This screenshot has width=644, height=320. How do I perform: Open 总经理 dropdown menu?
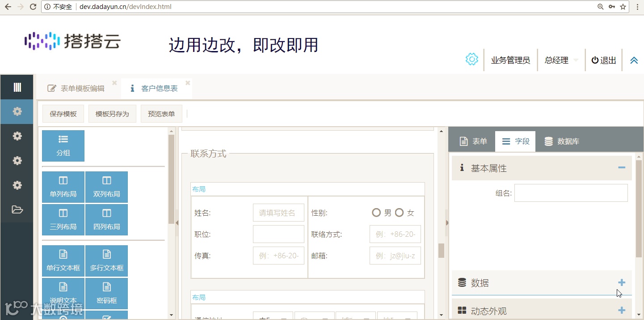point(561,60)
